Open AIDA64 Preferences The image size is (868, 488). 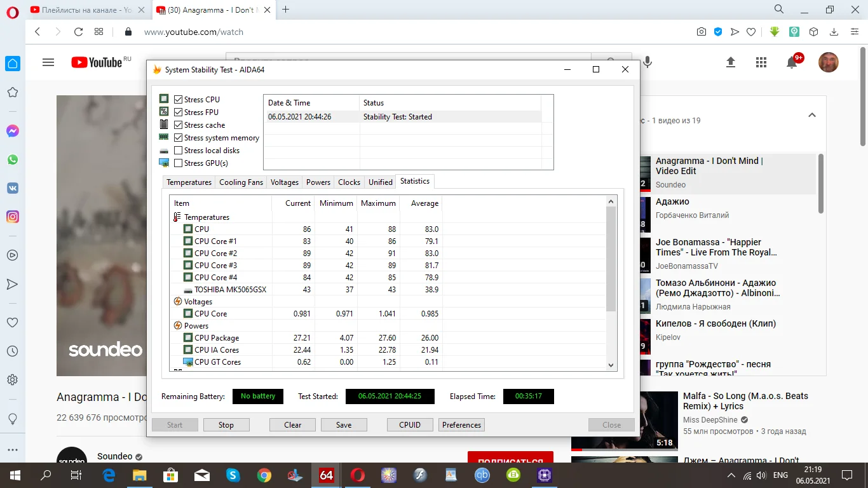click(462, 425)
